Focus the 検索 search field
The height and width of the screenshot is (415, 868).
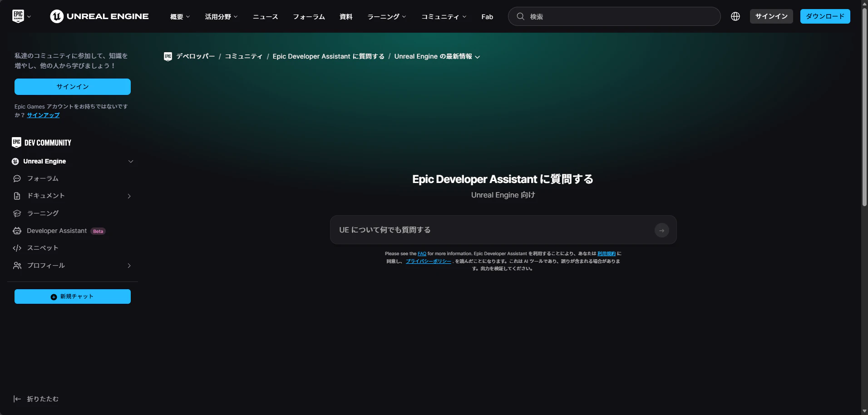(x=614, y=16)
